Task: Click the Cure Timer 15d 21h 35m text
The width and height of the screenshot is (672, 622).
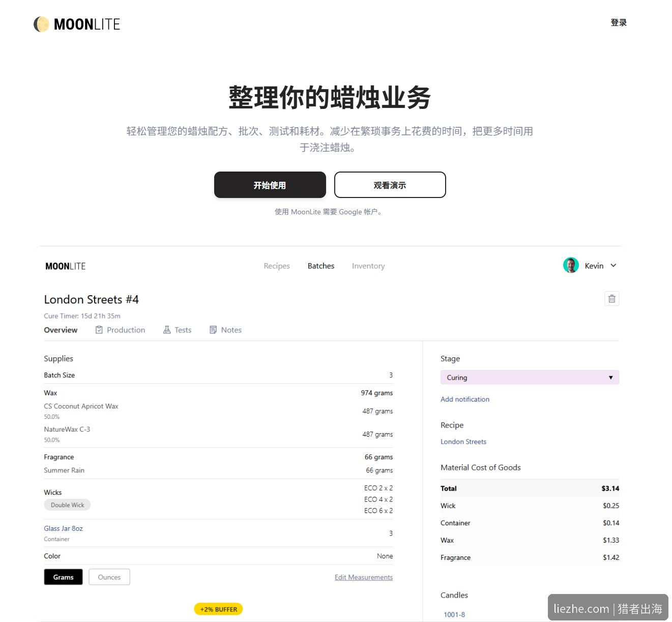Action: click(x=82, y=316)
